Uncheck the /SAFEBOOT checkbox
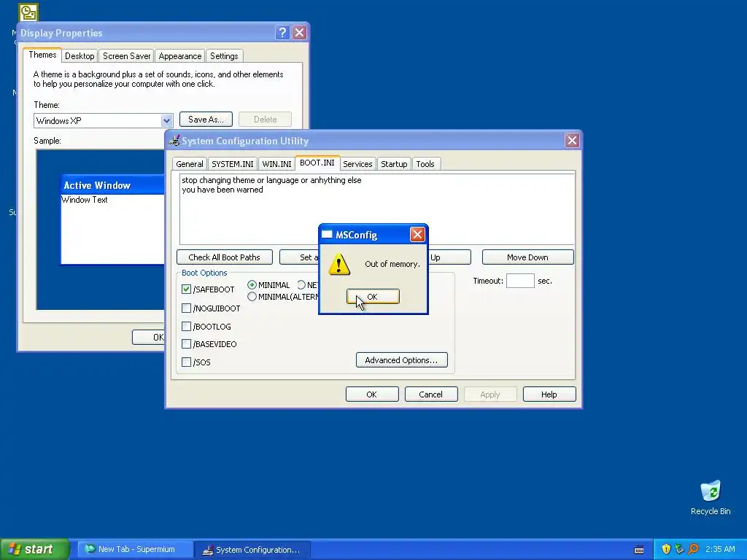 186,289
